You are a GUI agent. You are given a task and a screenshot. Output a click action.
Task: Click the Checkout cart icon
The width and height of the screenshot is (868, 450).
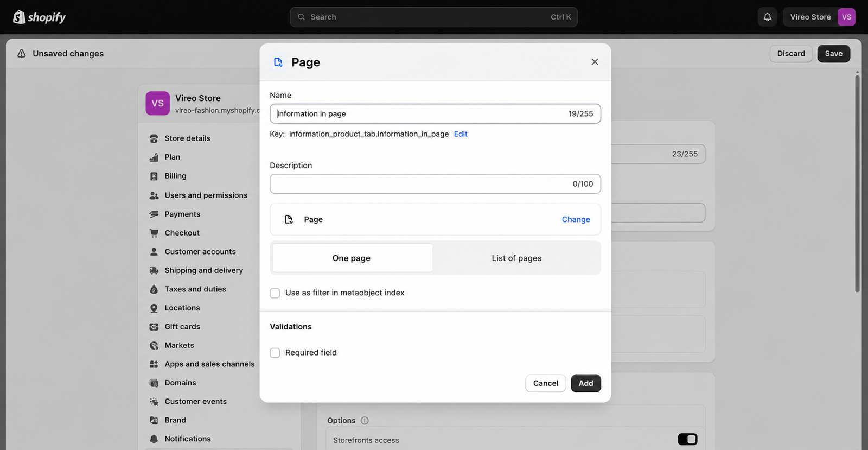[154, 233]
